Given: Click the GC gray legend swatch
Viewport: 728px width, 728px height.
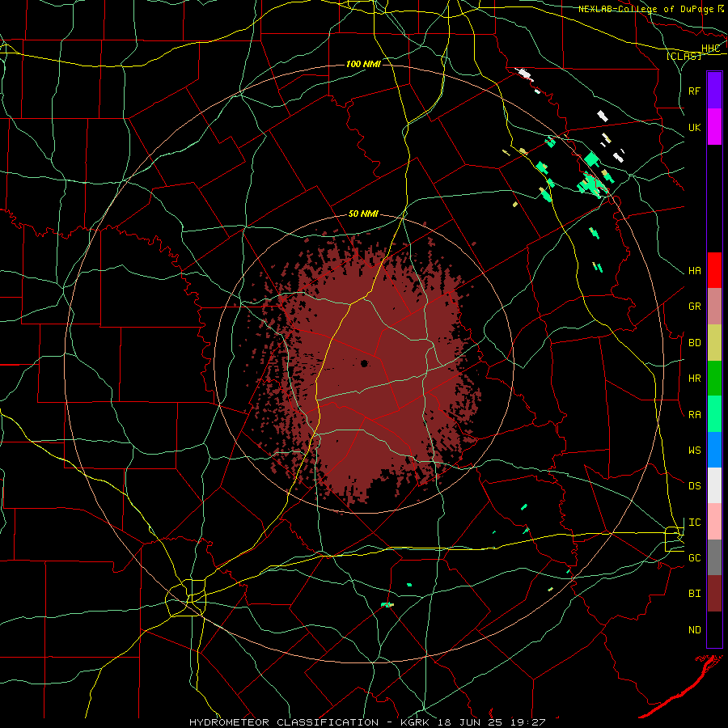Looking at the screenshot, I should pos(714,557).
